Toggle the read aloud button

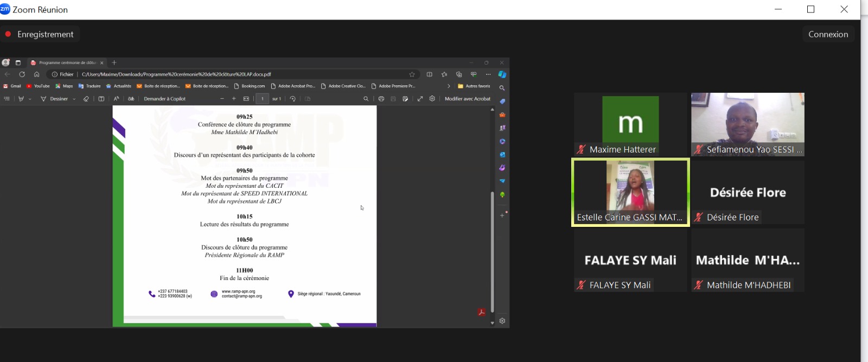tap(116, 99)
